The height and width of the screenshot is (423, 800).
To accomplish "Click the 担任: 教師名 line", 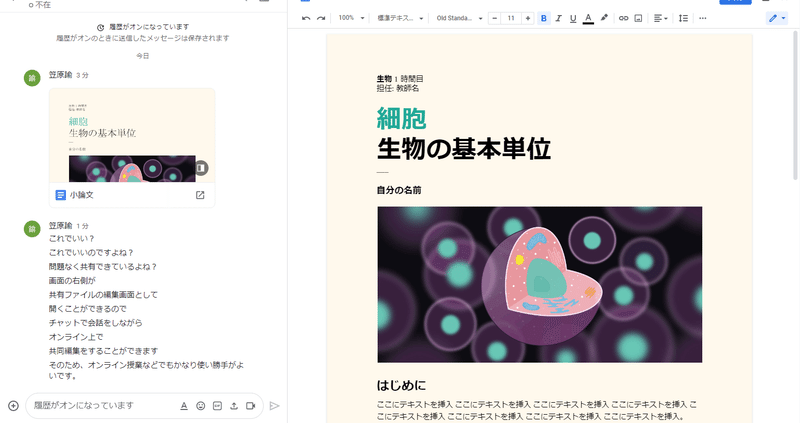I will click(398, 88).
